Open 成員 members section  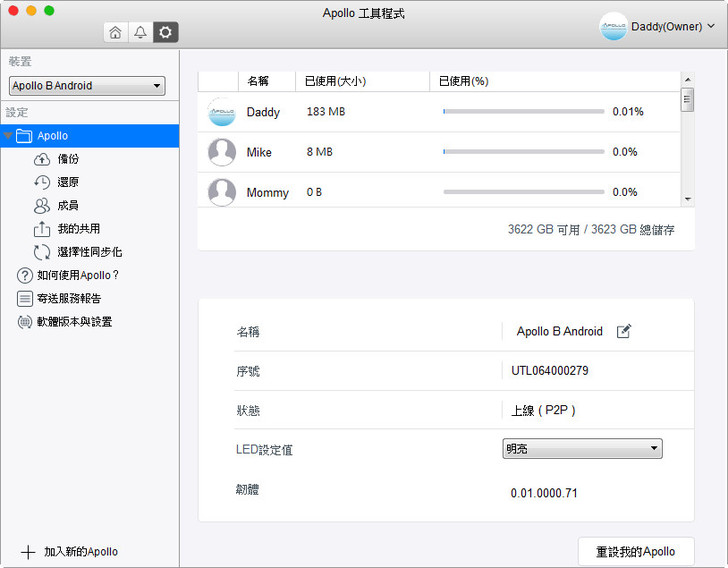point(68,205)
